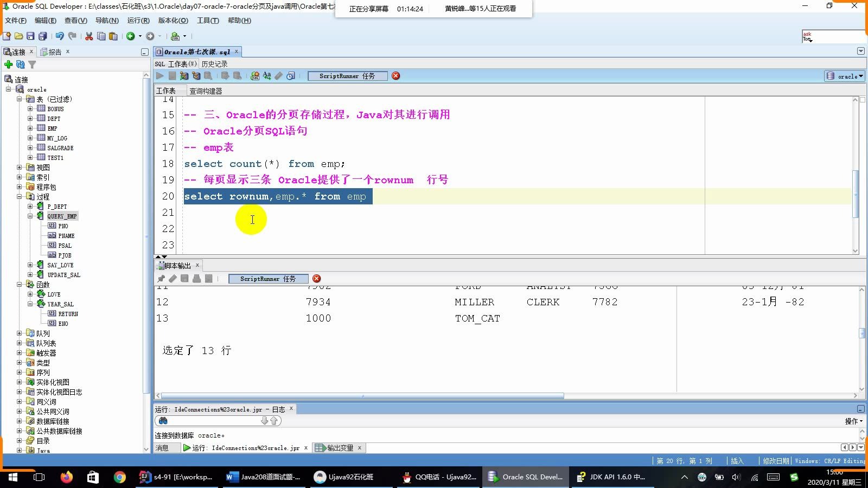Open the 运行(R) menu
This screenshot has width=868, height=488.
coord(138,21)
